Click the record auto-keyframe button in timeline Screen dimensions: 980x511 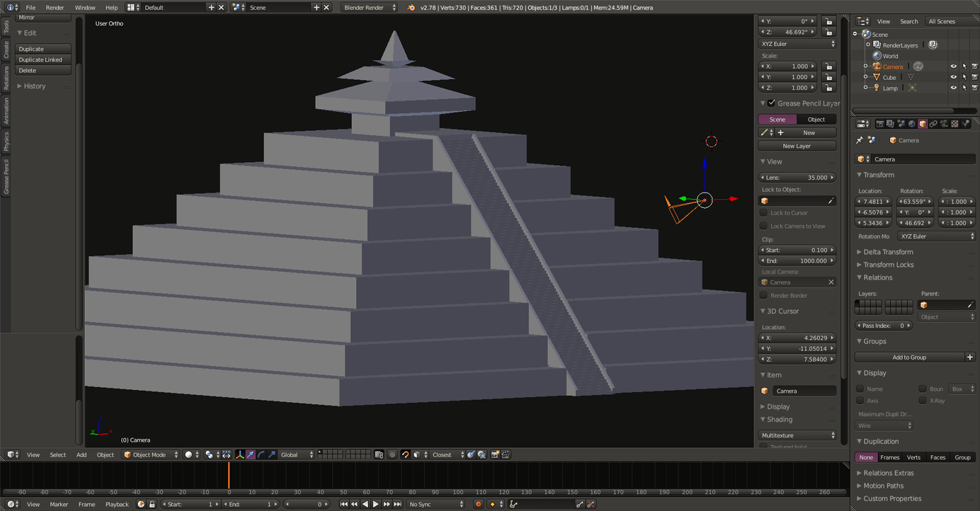tap(478, 504)
